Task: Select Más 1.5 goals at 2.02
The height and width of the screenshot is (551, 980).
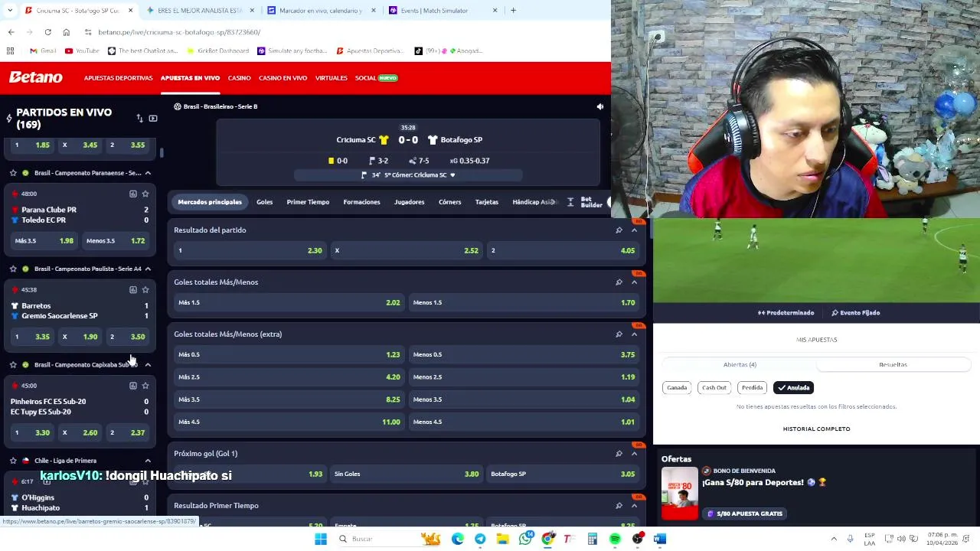Action: pos(289,302)
